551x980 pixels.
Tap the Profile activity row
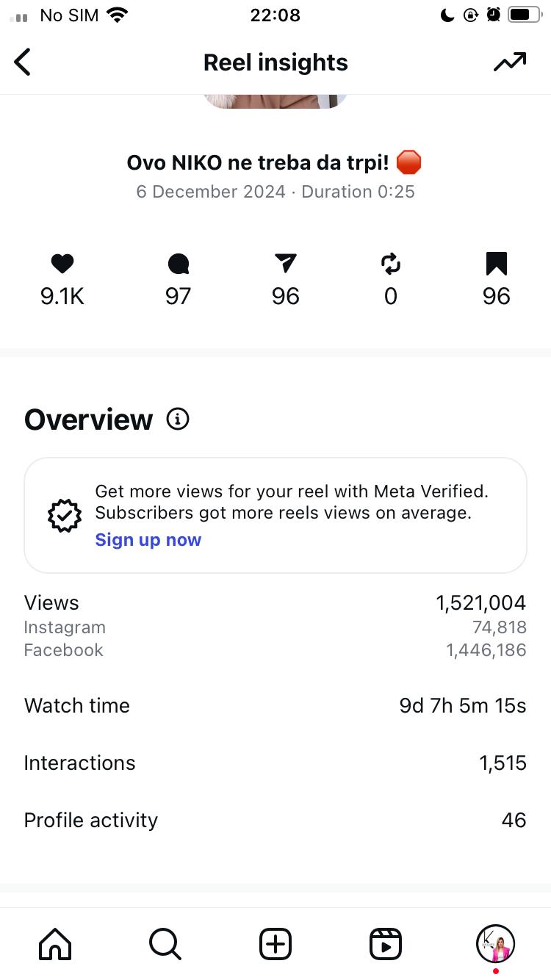pos(275,821)
